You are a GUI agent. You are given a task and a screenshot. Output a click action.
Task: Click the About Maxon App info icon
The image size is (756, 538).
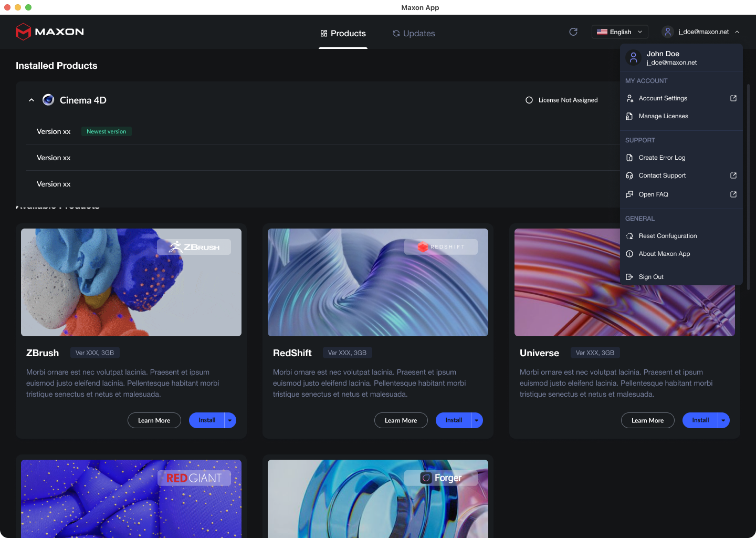(629, 254)
